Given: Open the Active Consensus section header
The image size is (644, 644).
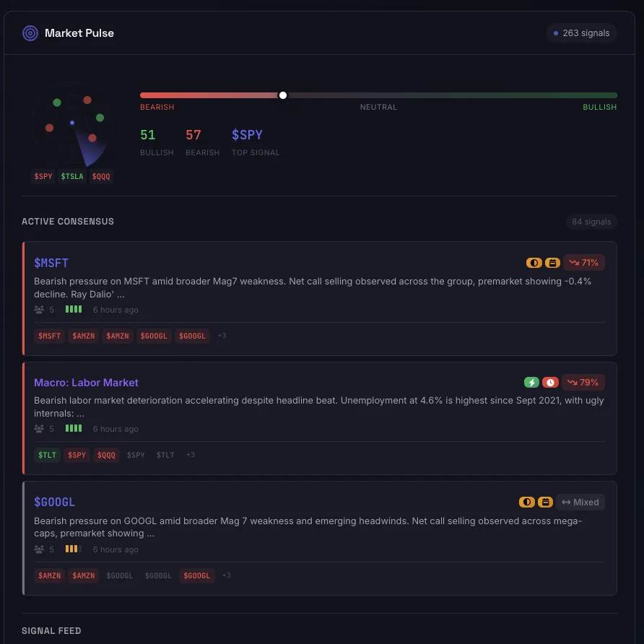Looking at the screenshot, I should point(68,222).
